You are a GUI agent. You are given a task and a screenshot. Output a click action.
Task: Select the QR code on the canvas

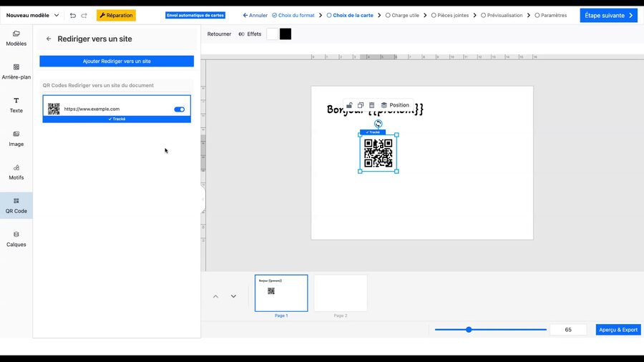379,153
